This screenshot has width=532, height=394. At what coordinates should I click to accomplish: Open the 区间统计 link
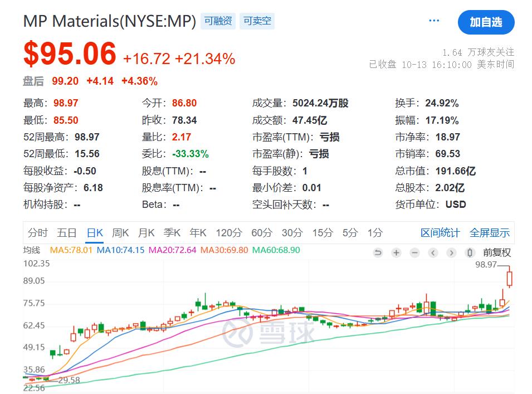tap(440, 233)
